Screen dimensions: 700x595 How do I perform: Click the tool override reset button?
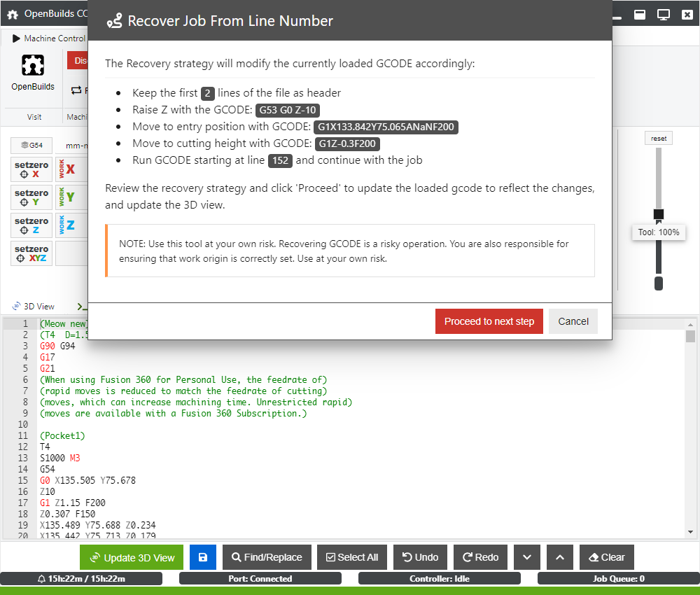659,139
